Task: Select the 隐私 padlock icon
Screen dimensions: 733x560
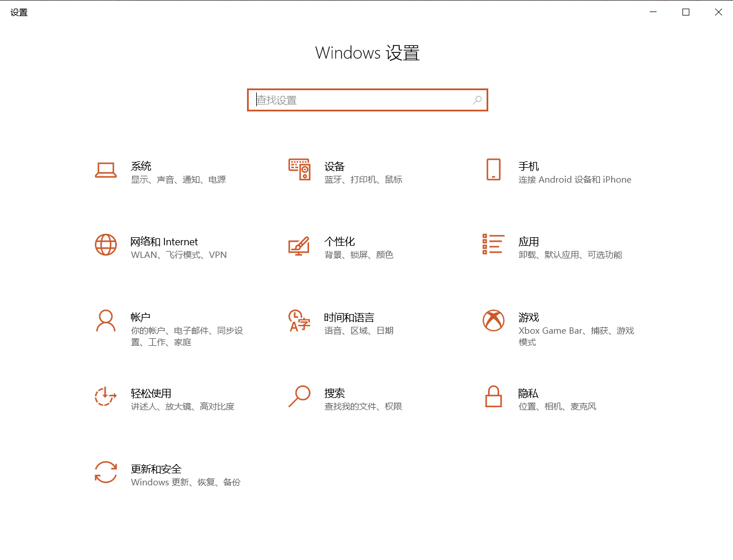Action: coord(493,396)
